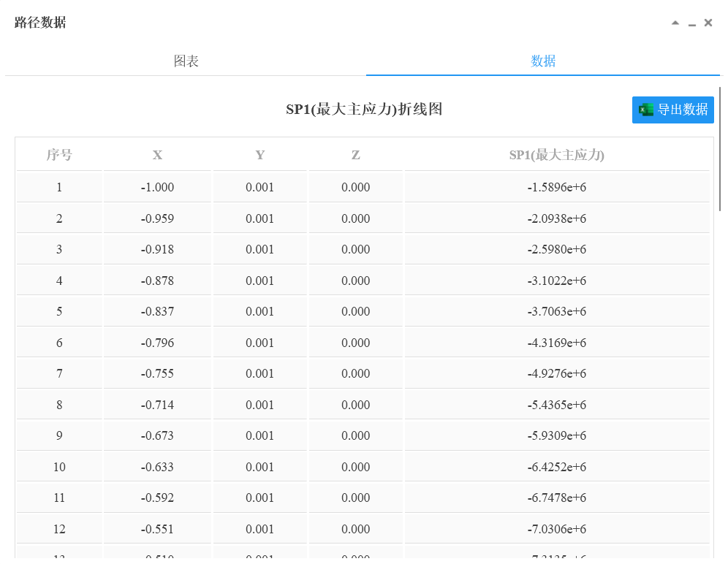Select row 1 stress value -1.5896e+6
This screenshot has width=728, height=564.
[x=556, y=187]
